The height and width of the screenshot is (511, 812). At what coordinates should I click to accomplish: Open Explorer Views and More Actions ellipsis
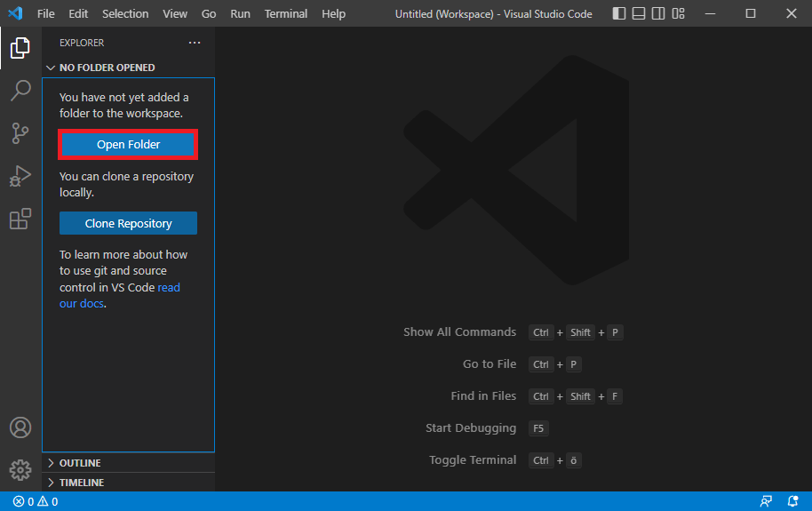coord(195,43)
